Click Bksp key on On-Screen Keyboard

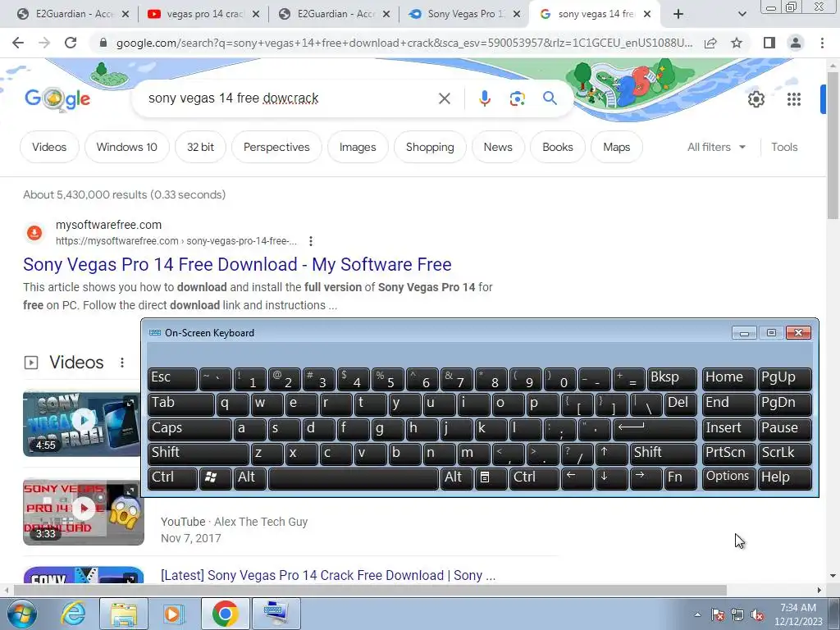pos(672,379)
